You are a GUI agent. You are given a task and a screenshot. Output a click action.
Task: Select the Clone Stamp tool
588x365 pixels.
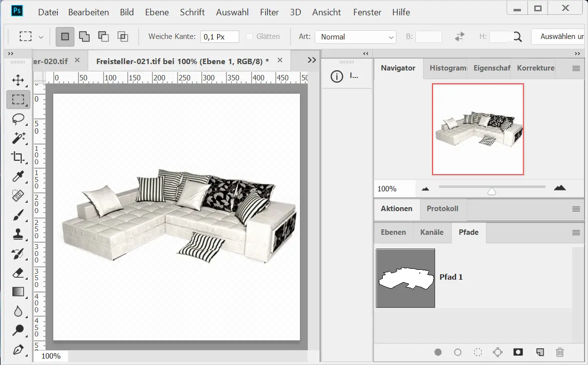coord(18,234)
